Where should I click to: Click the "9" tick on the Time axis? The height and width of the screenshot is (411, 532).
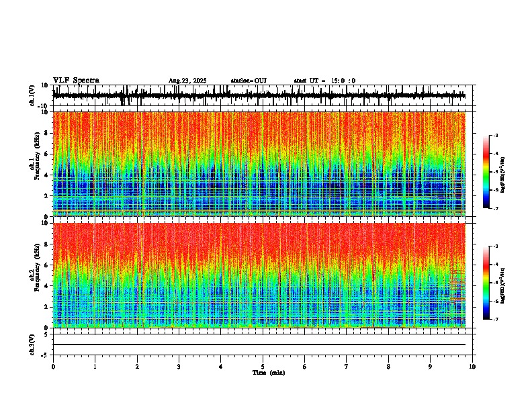click(430, 367)
